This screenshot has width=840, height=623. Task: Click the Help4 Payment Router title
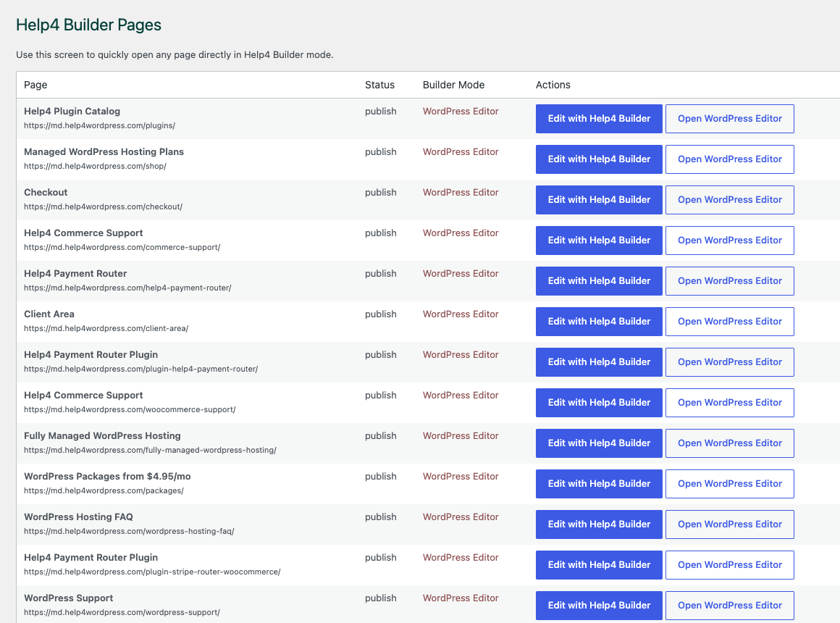tap(75, 273)
